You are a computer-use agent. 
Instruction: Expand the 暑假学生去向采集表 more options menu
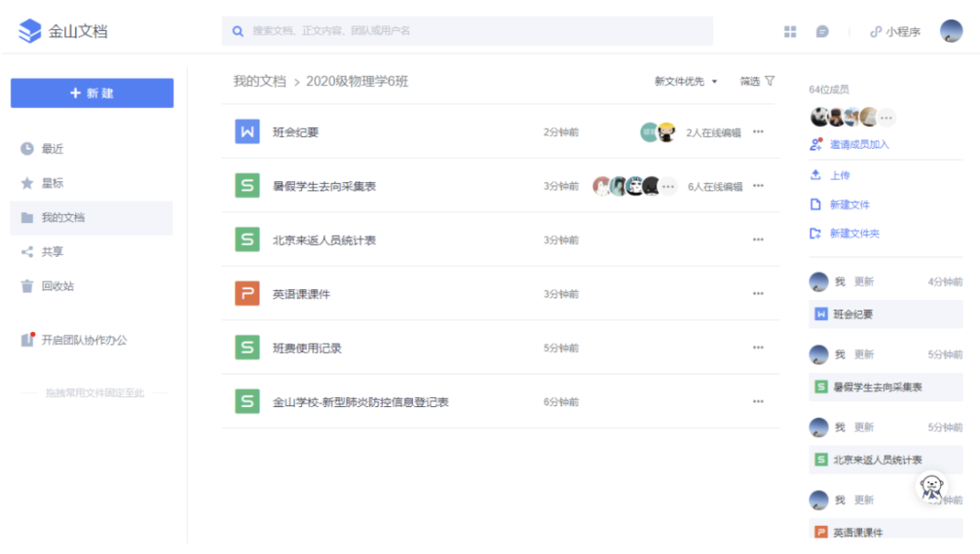(x=759, y=186)
